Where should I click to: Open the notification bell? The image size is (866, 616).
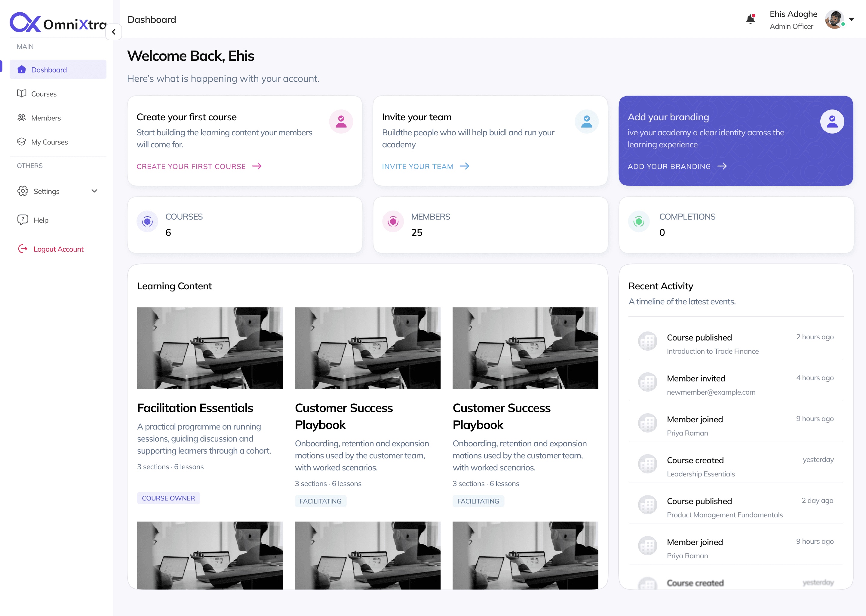(x=750, y=19)
